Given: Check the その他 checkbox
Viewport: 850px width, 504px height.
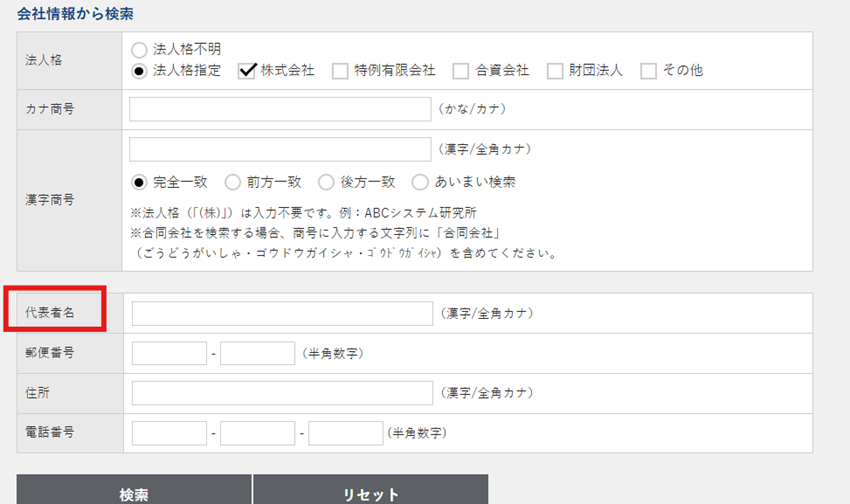Looking at the screenshot, I should [x=648, y=71].
